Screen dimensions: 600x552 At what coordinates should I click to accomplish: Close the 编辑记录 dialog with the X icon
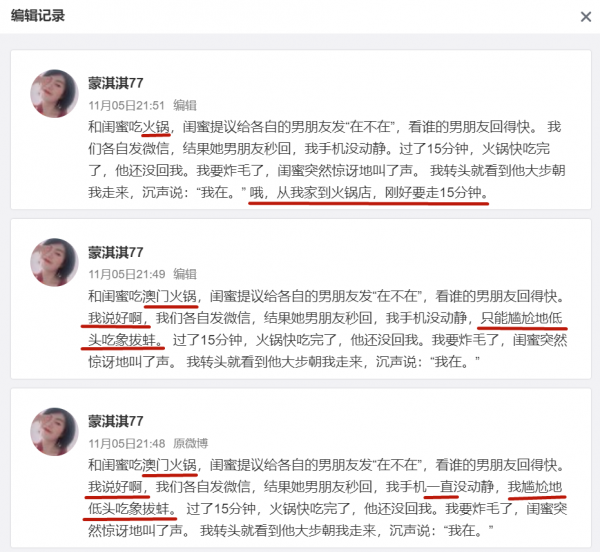point(586,17)
